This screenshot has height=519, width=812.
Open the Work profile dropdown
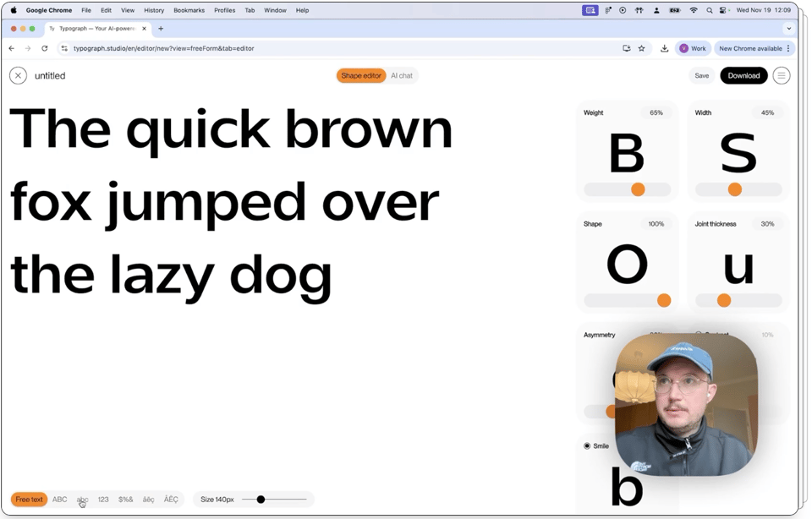(693, 49)
